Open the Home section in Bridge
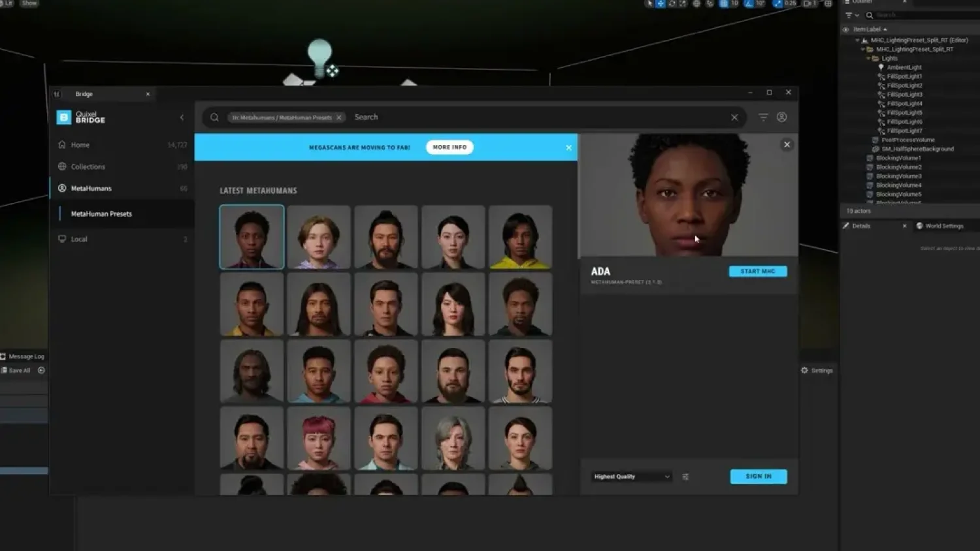This screenshot has width=980, height=551. pyautogui.click(x=122, y=145)
